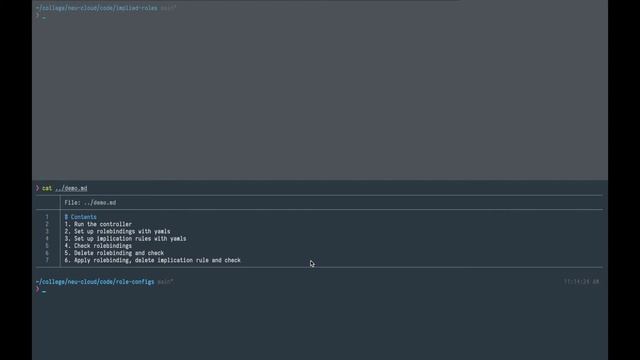Click line '1. Run the controller'

click(x=98, y=224)
